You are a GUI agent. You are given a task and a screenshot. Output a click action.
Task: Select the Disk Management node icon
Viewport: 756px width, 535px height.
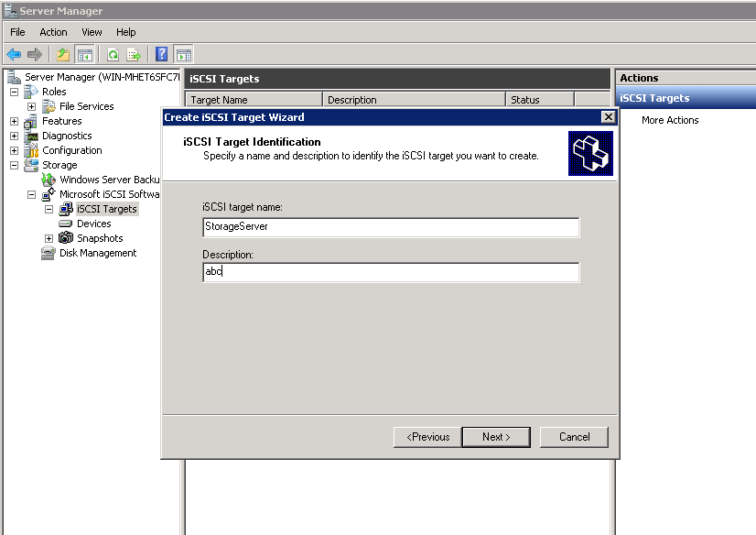tap(49, 253)
